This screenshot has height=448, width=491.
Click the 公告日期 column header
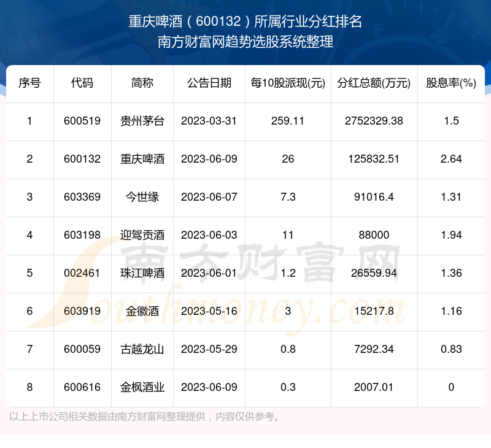tap(209, 83)
